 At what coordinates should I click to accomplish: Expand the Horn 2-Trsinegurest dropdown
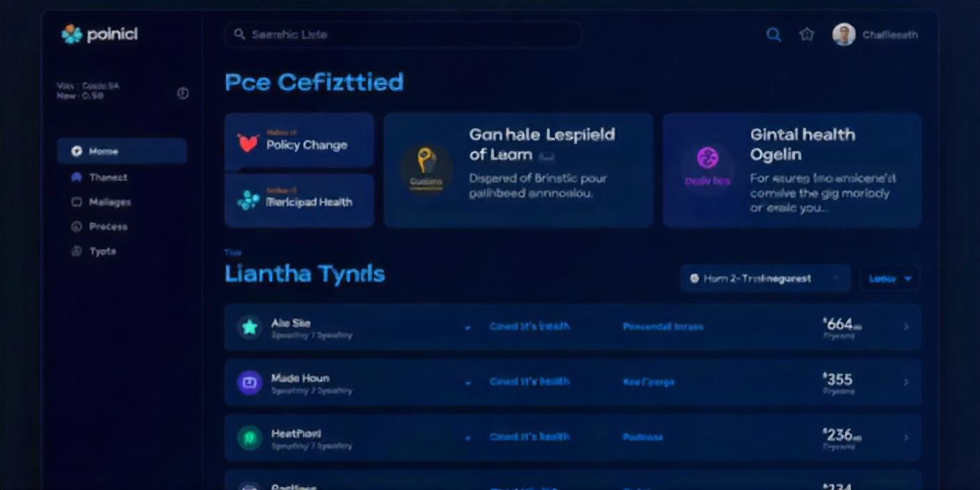coord(765,278)
